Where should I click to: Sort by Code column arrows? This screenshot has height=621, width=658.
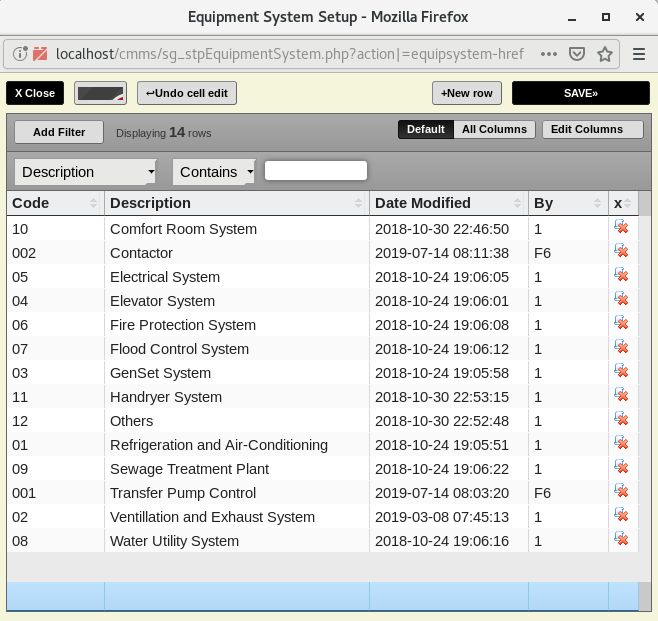tap(93, 203)
